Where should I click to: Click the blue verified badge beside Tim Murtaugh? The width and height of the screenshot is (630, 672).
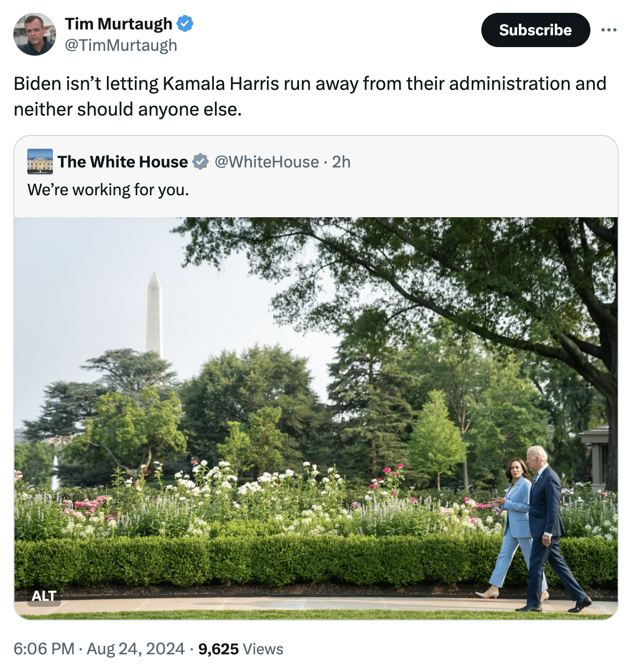click(185, 24)
